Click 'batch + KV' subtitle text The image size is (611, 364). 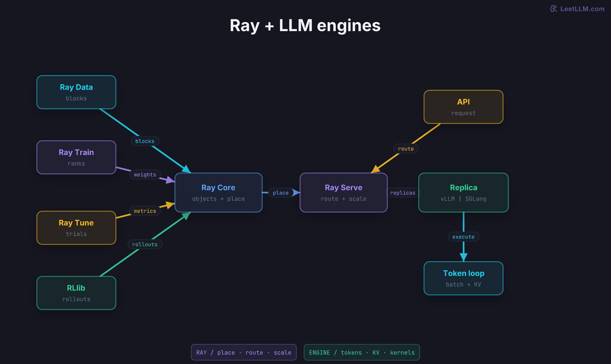[464, 284]
